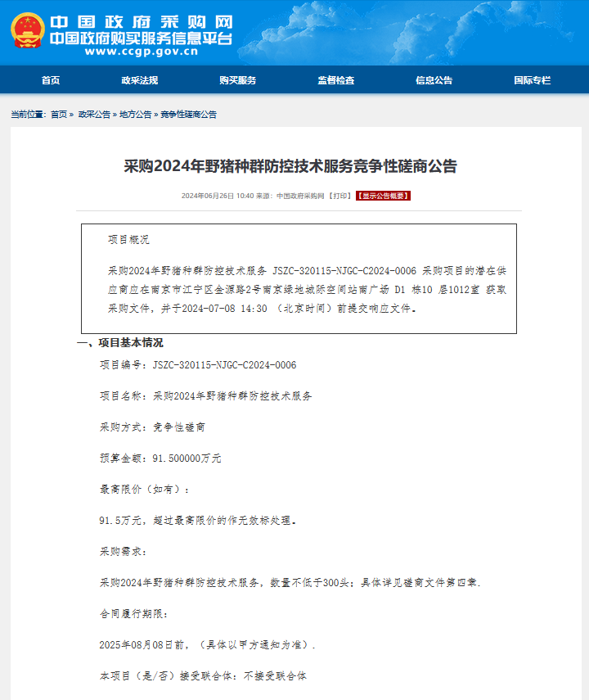Click the 中国政府购买服务信息平台 subtitle text
The height and width of the screenshot is (700, 589).
click(x=142, y=38)
